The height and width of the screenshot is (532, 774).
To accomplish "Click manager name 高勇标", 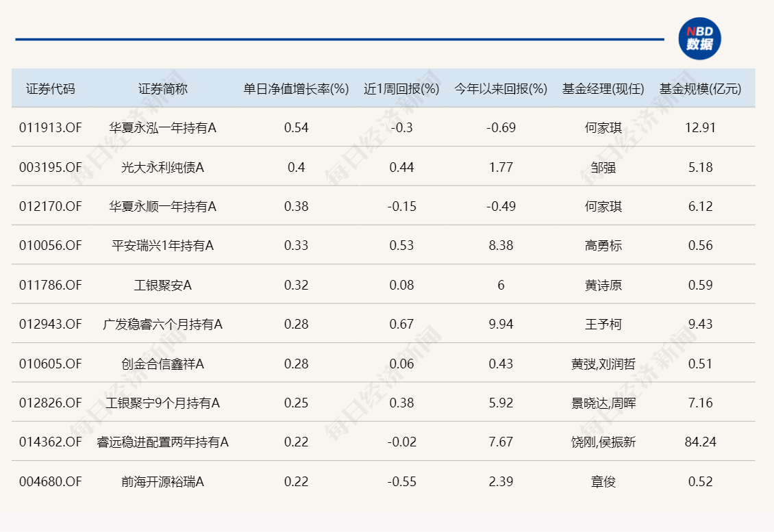I will pos(603,245).
